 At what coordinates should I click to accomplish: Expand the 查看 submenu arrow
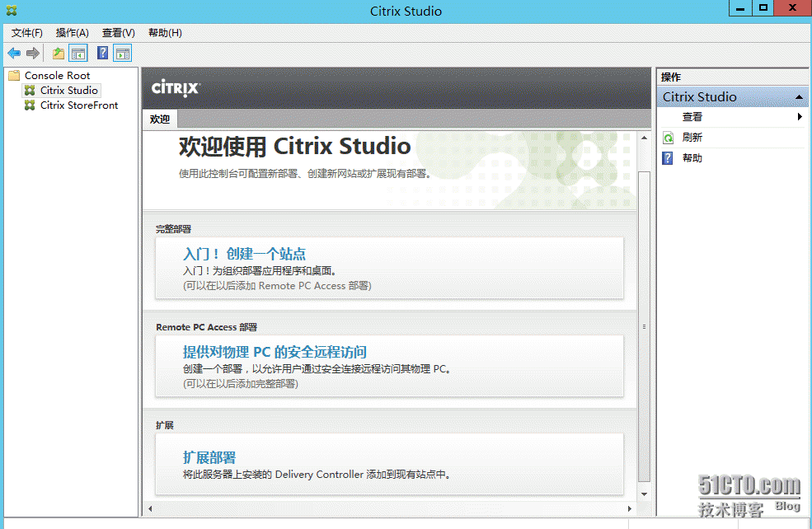pos(800,117)
